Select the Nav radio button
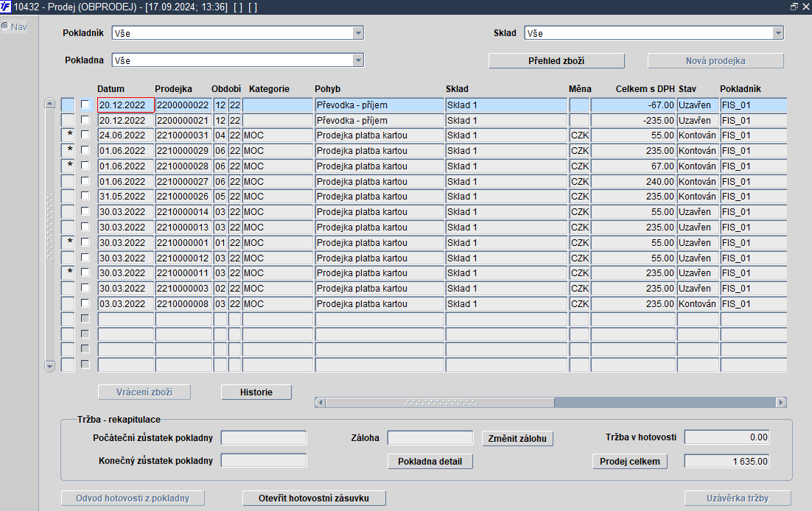 pyautogui.click(x=5, y=26)
